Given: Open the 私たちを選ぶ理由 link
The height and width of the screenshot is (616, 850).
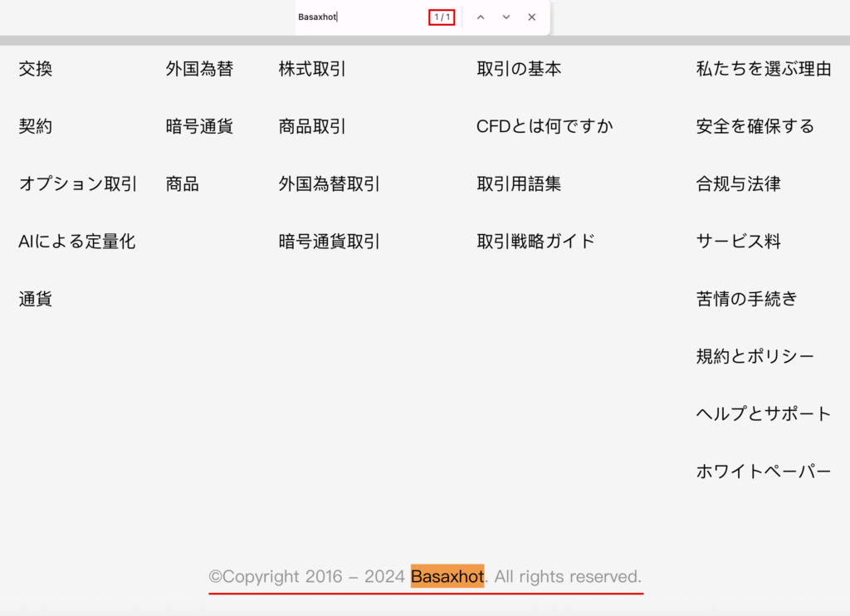Looking at the screenshot, I should [764, 69].
